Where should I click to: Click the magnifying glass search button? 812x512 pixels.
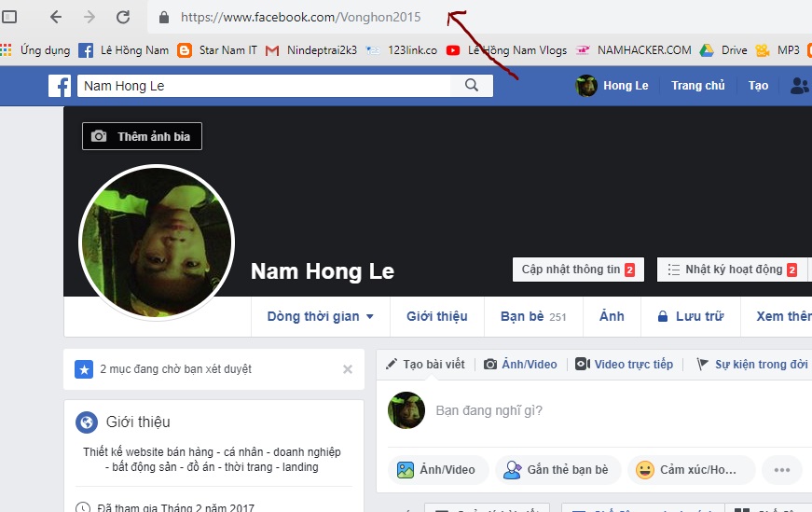click(x=471, y=85)
